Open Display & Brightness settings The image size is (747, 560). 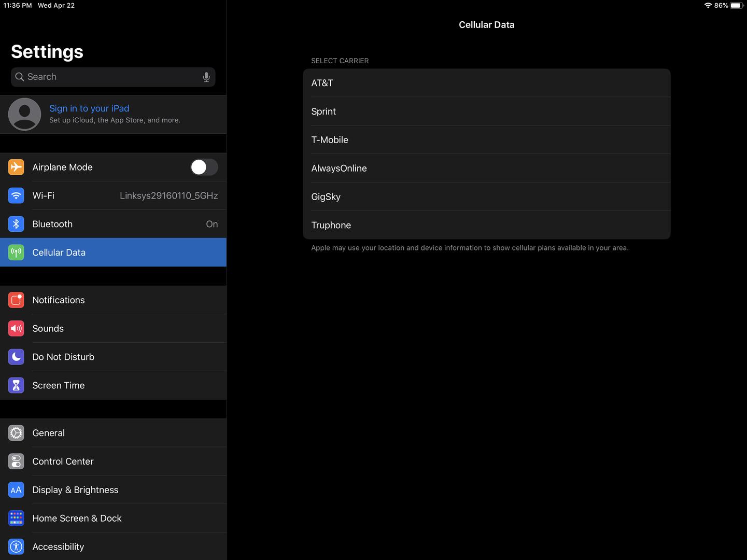(113, 490)
